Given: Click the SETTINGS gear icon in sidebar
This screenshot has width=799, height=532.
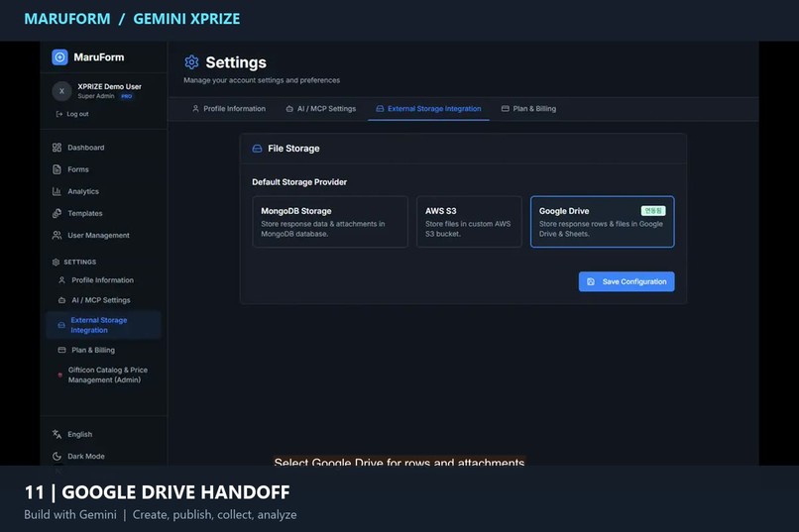Looking at the screenshot, I should [57, 263].
